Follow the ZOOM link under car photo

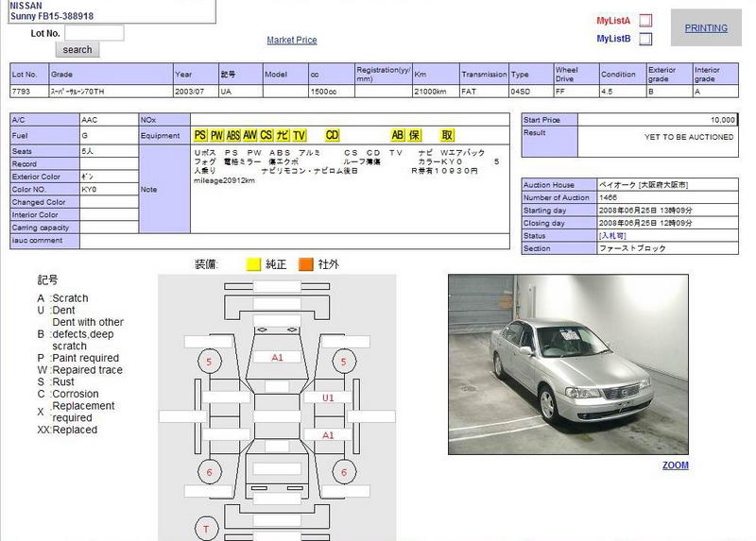(x=675, y=465)
